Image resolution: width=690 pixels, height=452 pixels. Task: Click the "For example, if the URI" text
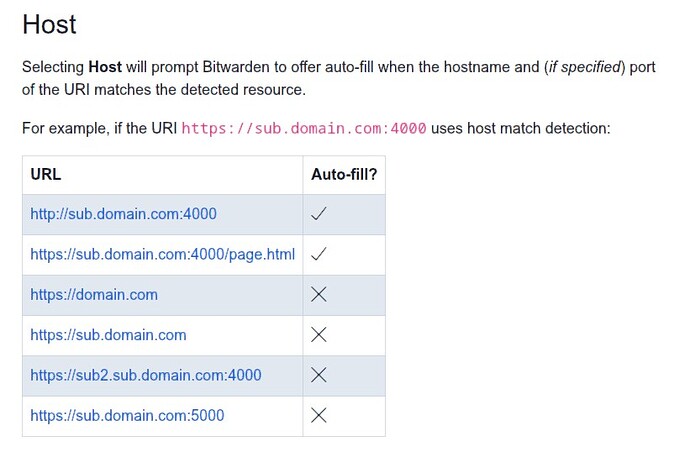click(99, 128)
